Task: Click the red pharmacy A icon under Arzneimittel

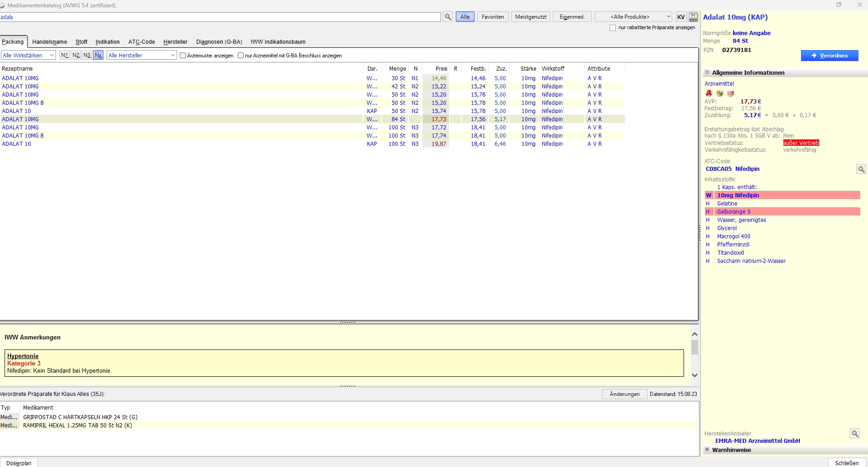Action: pos(709,93)
